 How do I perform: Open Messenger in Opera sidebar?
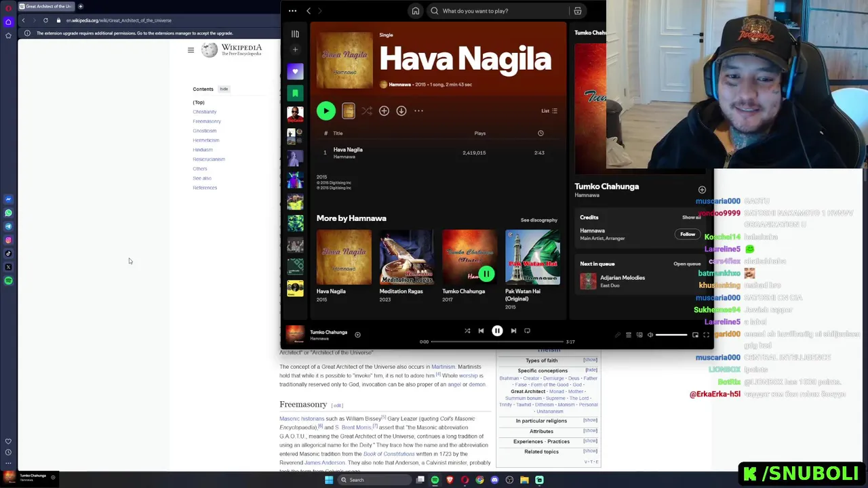[8, 199]
